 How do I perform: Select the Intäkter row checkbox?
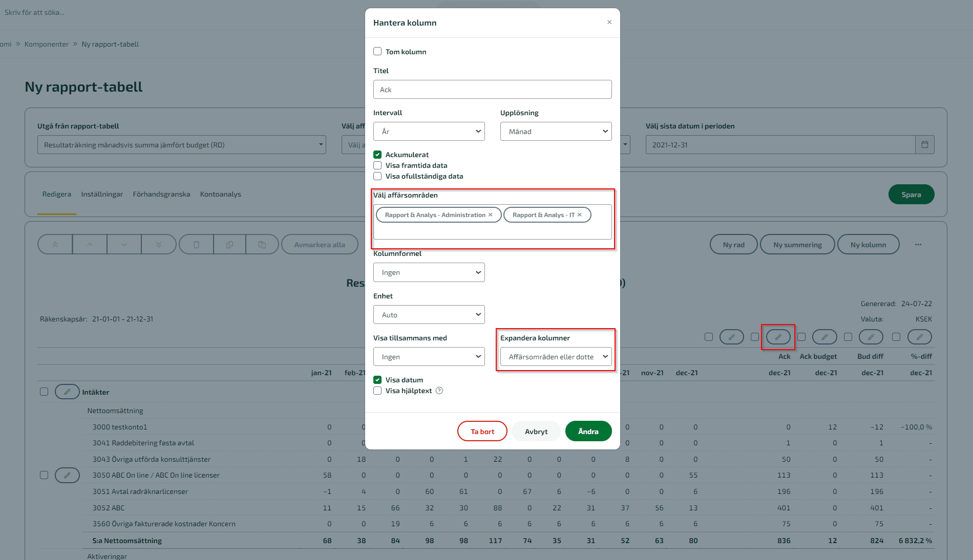pyautogui.click(x=44, y=392)
